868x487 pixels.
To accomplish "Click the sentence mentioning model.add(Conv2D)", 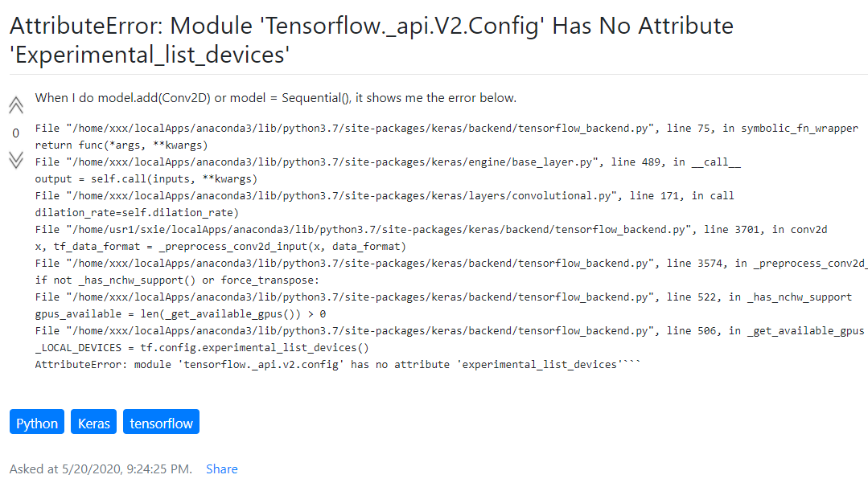I will [x=276, y=98].
